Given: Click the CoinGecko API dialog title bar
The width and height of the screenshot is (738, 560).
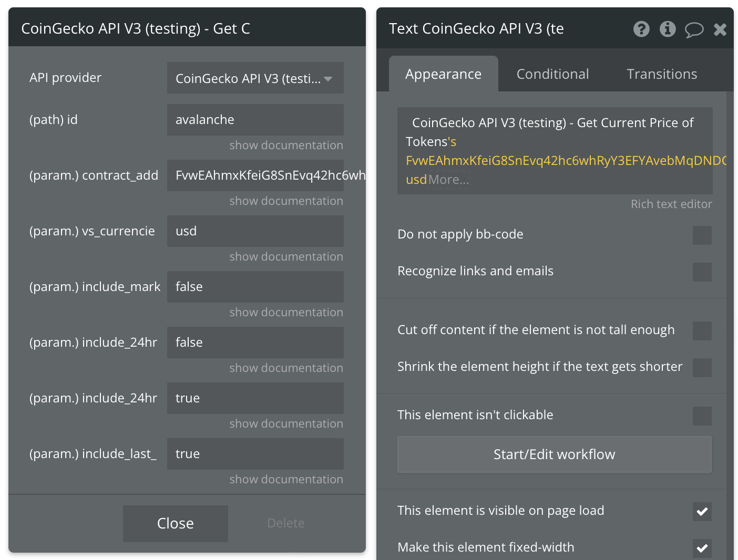Looking at the screenshot, I should [x=187, y=27].
